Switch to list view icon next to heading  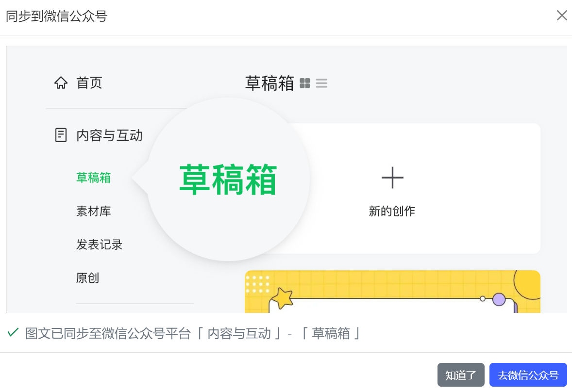point(321,83)
